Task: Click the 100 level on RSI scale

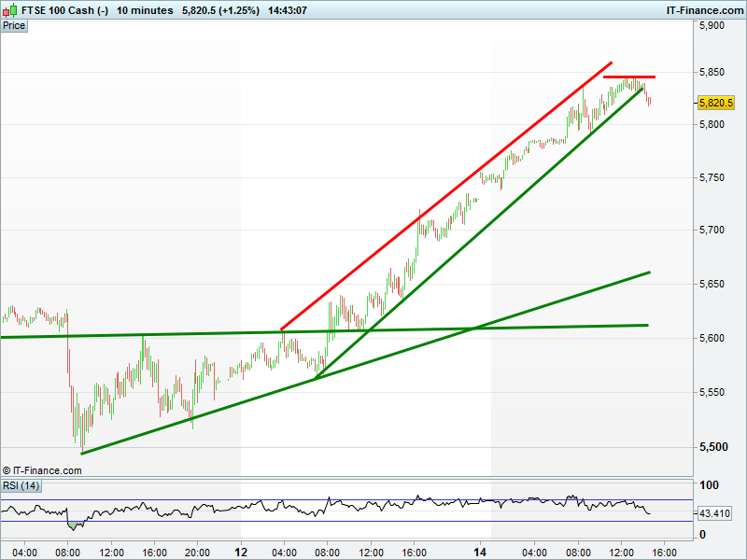Action: pos(709,486)
